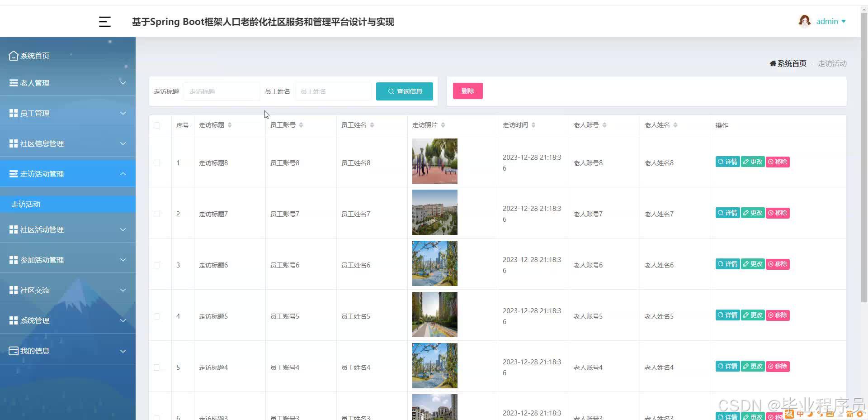Click the pink 删除 button

click(468, 91)
